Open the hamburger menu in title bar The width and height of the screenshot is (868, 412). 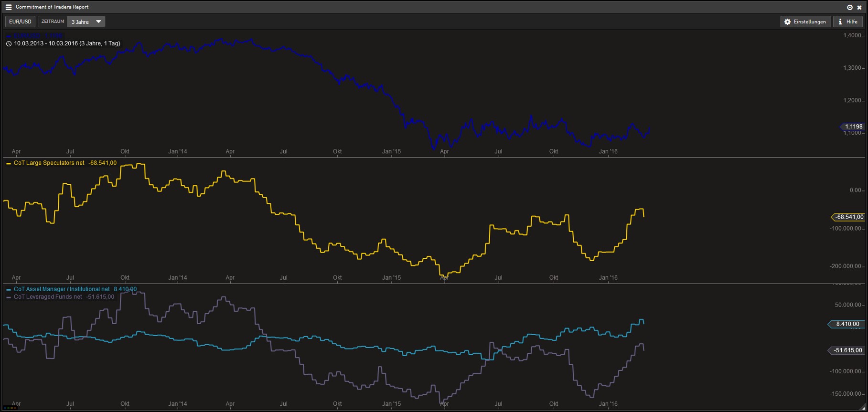pos(8,7)
